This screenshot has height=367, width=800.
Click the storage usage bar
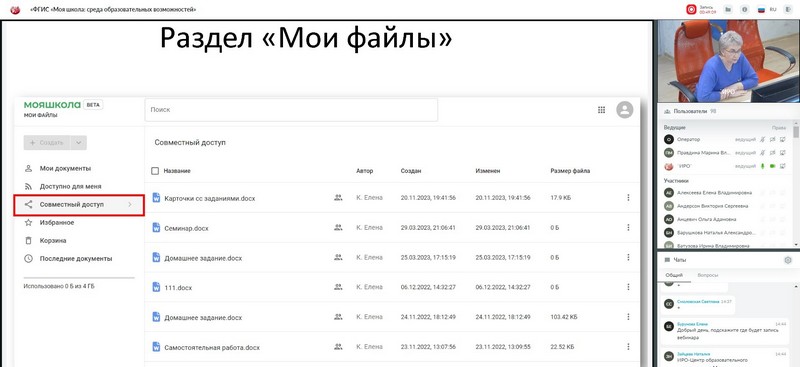click(x=79, y=278)
